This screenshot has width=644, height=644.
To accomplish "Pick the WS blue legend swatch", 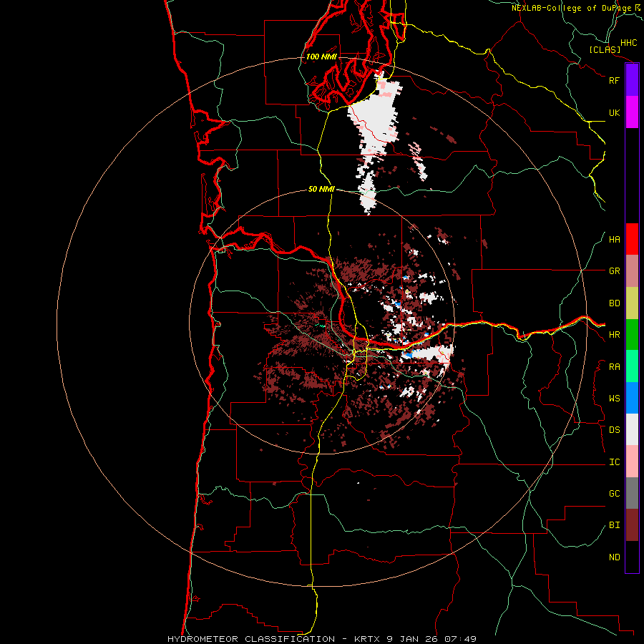I will (632, 398).
